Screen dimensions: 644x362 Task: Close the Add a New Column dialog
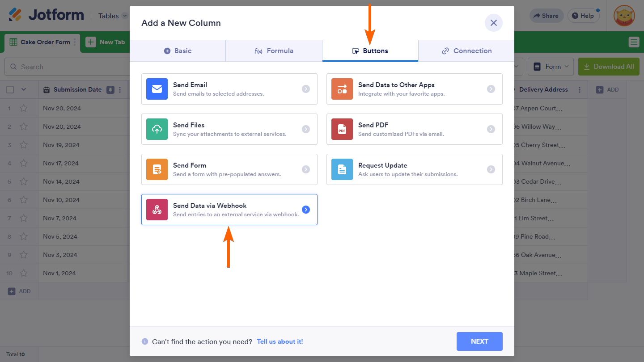(493, 23)
